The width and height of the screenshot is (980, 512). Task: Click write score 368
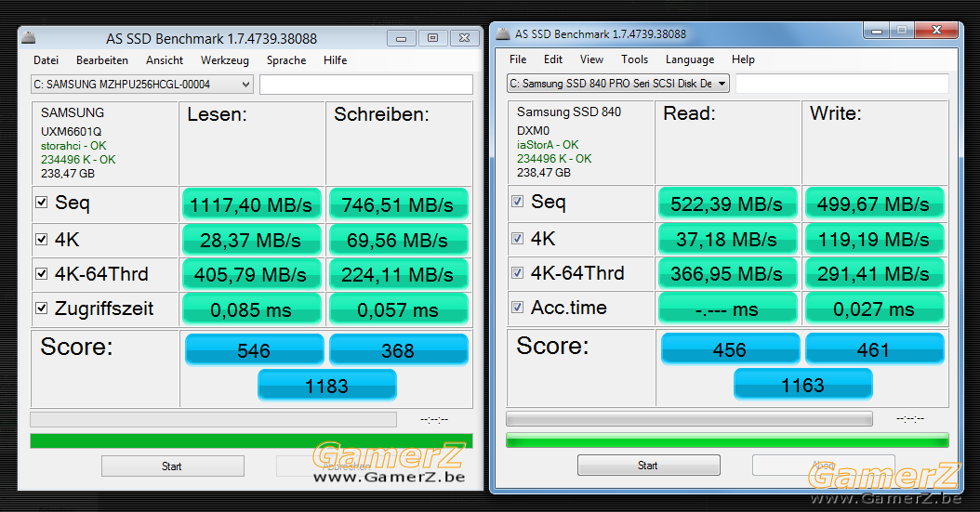pos(398,349)
